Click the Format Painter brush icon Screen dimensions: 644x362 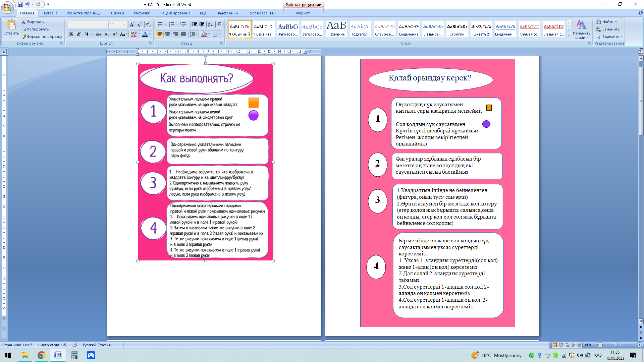point(23,37)
